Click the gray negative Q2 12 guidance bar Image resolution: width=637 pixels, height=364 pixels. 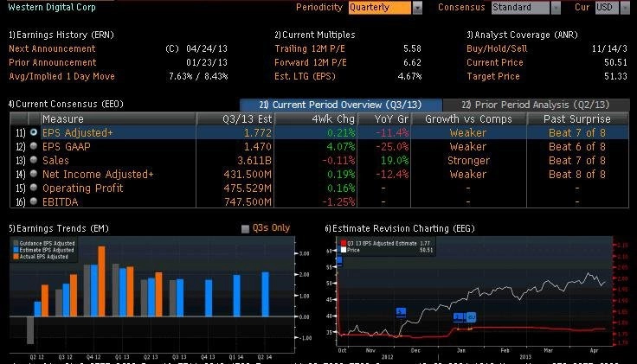30,330
